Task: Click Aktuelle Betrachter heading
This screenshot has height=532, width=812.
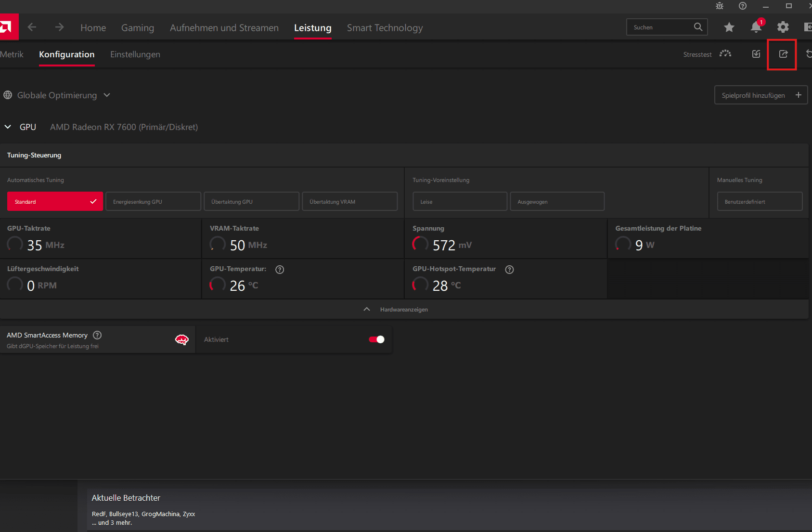Action: [126, 498]
